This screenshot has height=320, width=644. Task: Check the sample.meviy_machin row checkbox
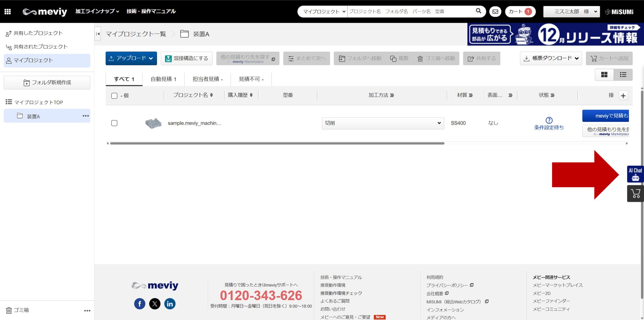point(114,123)
